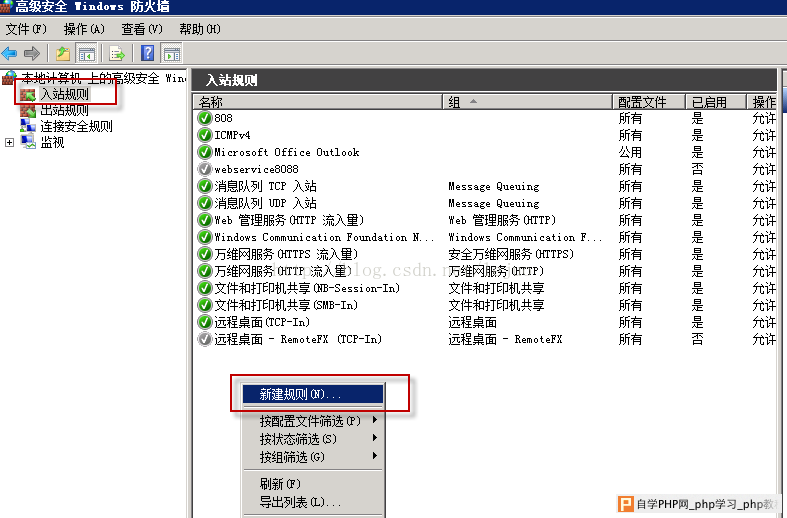787x518 pixels.
Task: Select the 文件和打印机共享(SMB-In) rule name
Action: click(x=286, y=305)
